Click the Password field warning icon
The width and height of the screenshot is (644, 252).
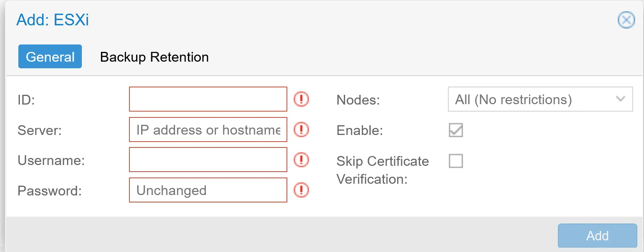coord(301,190)
